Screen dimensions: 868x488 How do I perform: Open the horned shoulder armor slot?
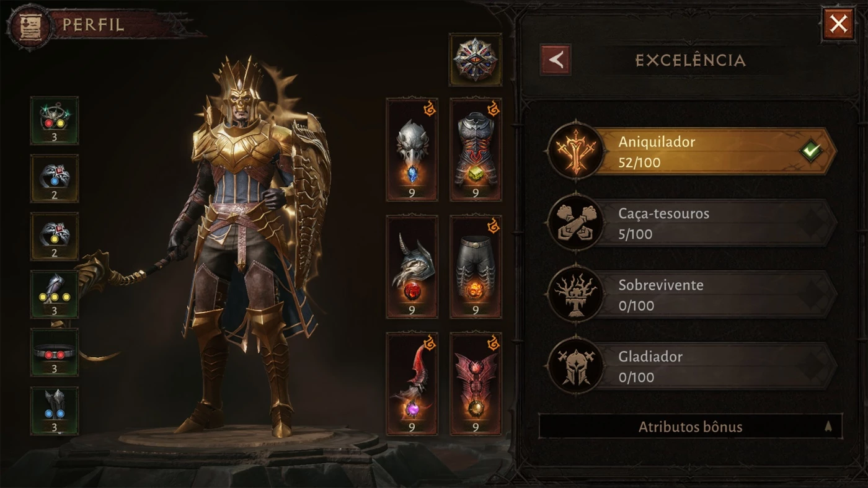point(412,267)
